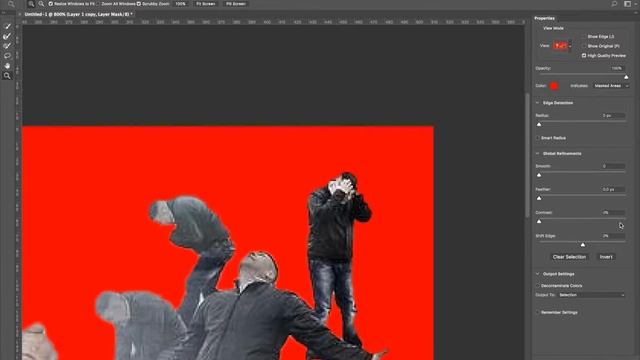Select the Quick Selection tool

pos(7,26)
